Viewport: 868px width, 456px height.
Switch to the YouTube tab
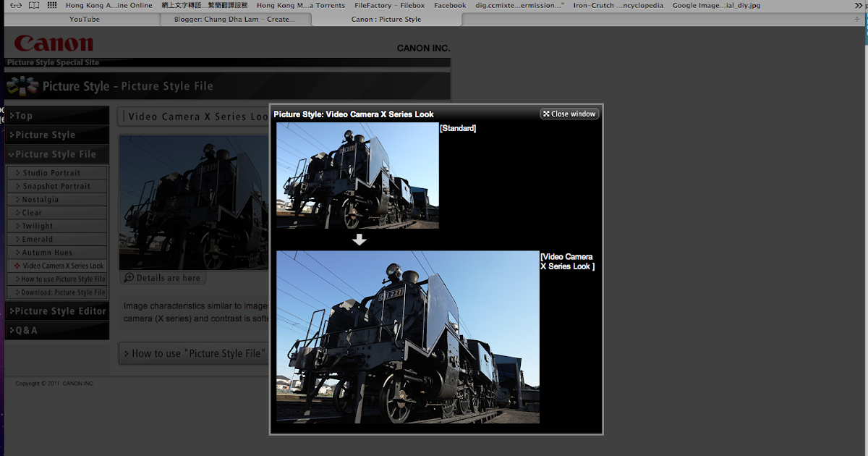(85, 20)
